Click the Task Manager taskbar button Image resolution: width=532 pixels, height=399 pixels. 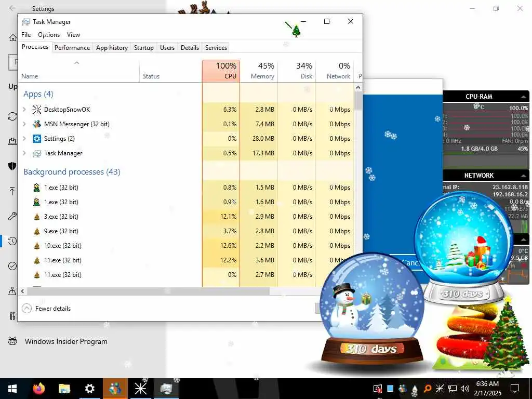[166, 389]
